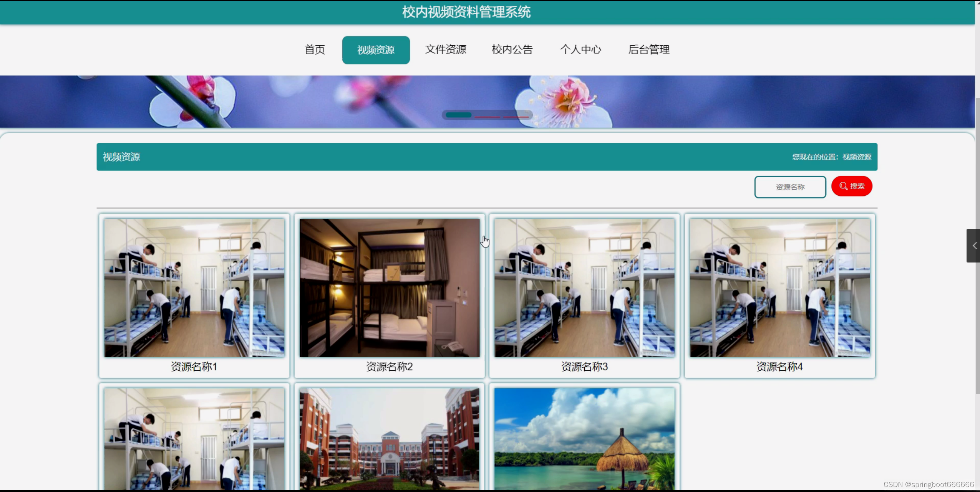Go to 文件资源 menu item
Screen dimensions: 980x492
tap(446, 50)
